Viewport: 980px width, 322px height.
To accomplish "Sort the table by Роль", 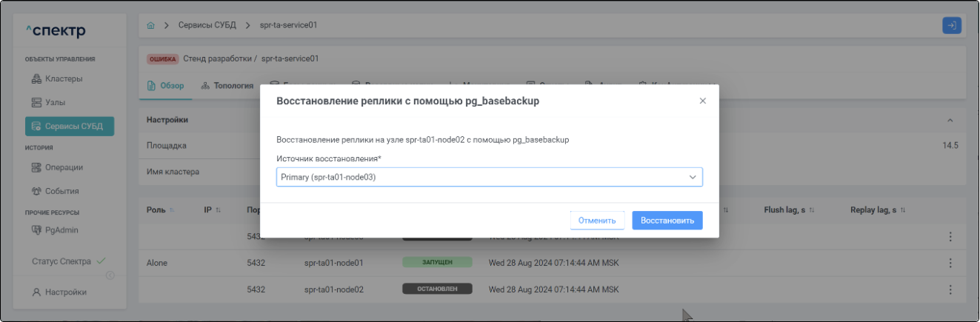I will [161, 211].
